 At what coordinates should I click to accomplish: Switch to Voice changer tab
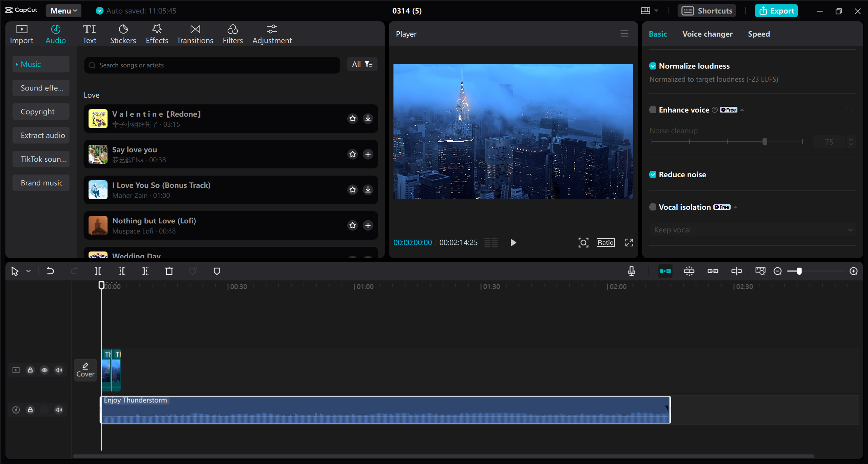pos(707,33)
